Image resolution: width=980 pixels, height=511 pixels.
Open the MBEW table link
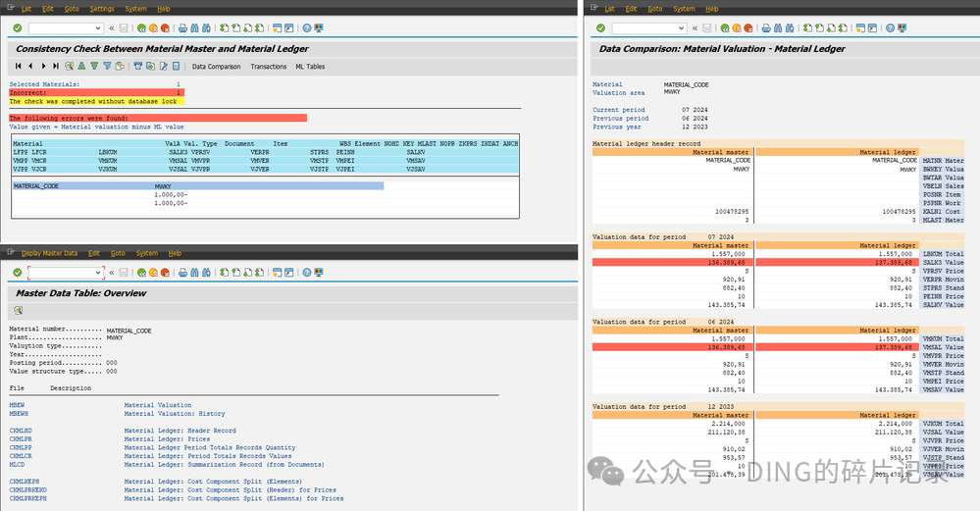[17, 405]
